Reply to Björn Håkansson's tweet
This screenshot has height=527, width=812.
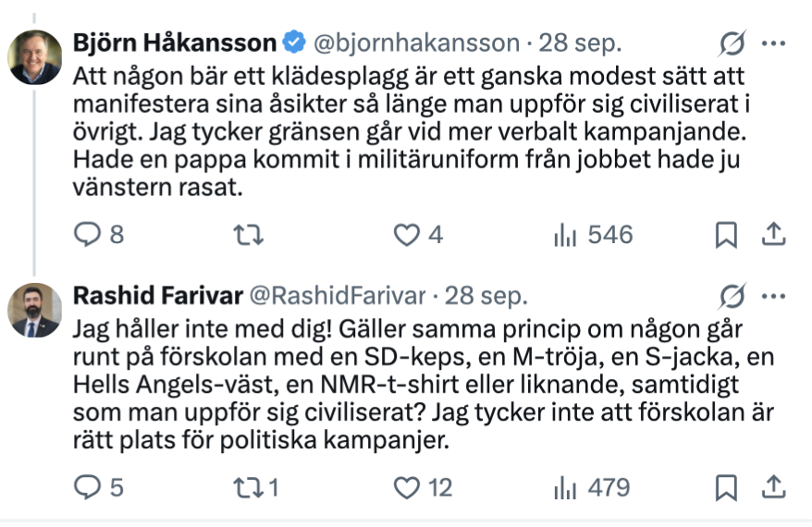pyautogui.click(x=86, y=235)
